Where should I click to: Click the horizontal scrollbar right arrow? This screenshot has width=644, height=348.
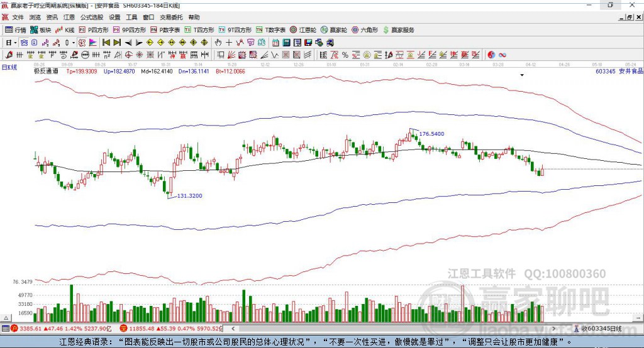click(x=553, y=329)
